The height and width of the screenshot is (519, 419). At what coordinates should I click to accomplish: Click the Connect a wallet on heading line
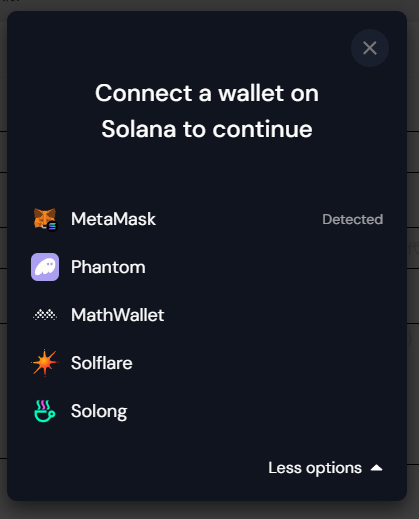tap(207, 93)
